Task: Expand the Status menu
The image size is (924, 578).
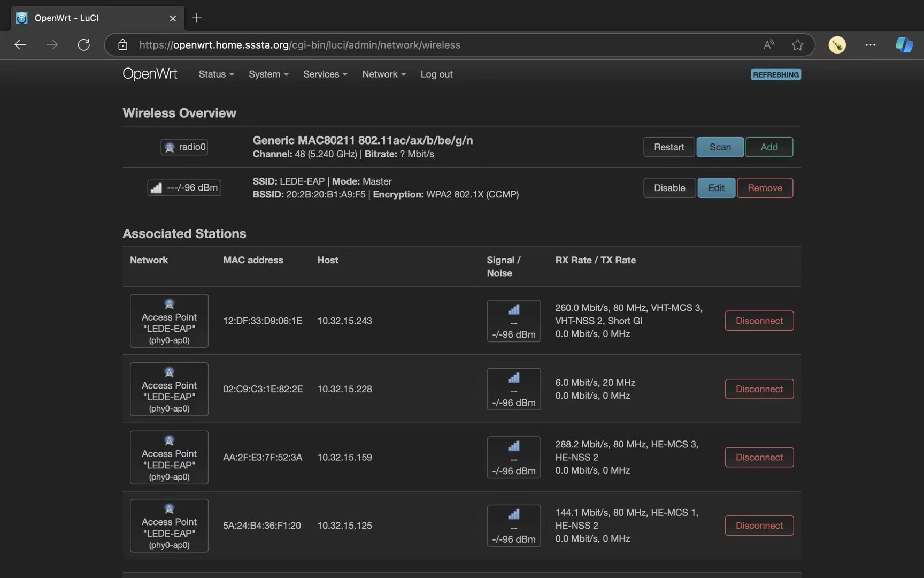Action: pyautogui.click(x=216, y=74)
